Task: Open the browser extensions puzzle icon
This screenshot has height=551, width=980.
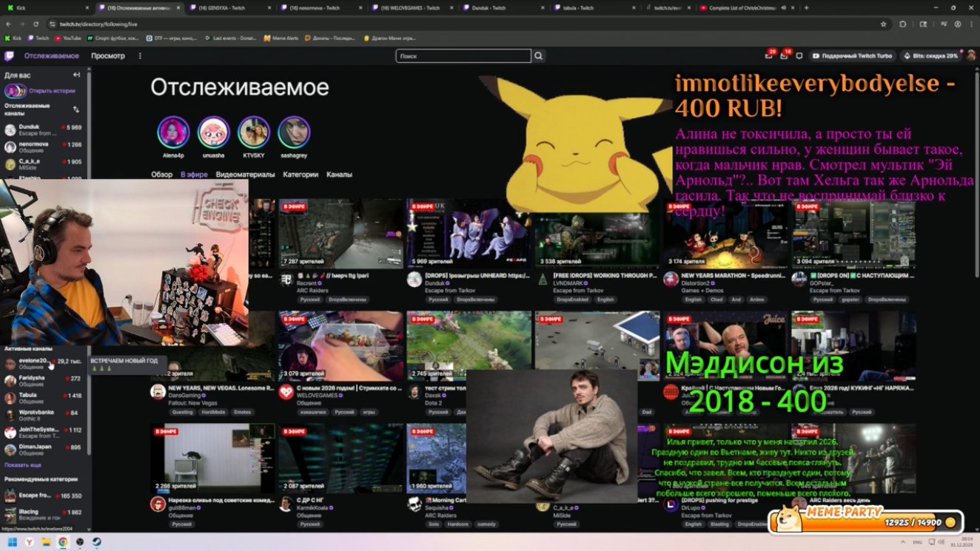Action: (903, 24)
